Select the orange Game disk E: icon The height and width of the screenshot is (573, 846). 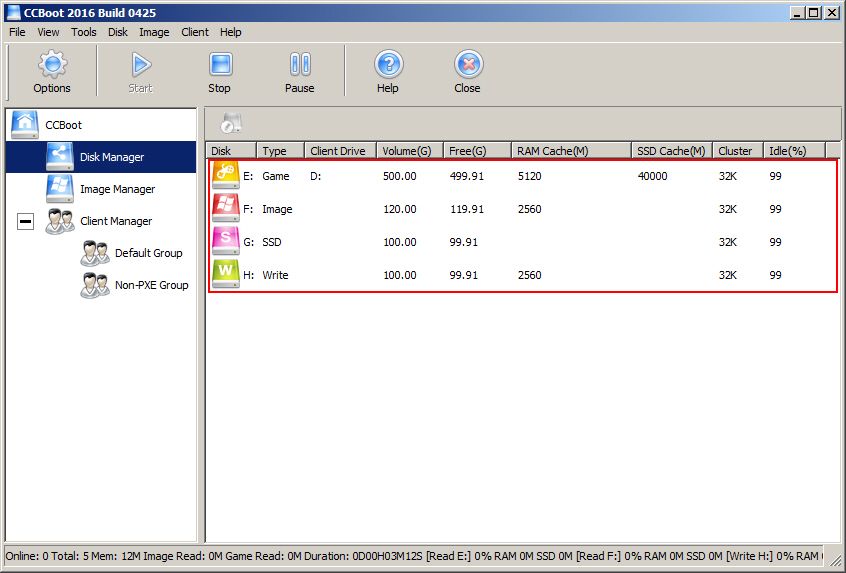226,175
